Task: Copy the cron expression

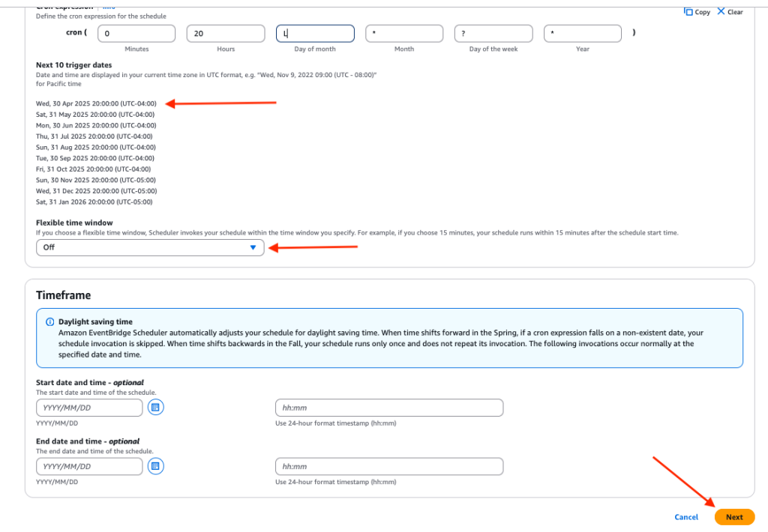Action: [x=697, y=12]
